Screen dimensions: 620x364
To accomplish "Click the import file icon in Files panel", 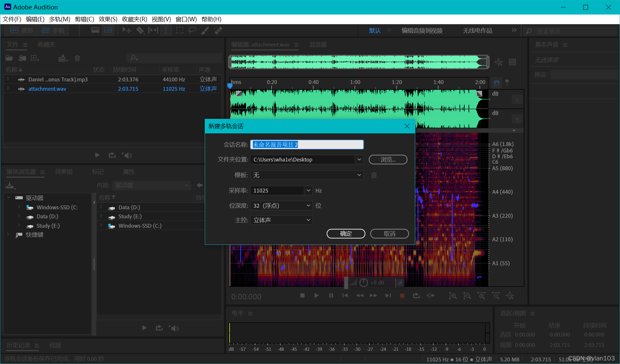I will click(x=22, y=58).
